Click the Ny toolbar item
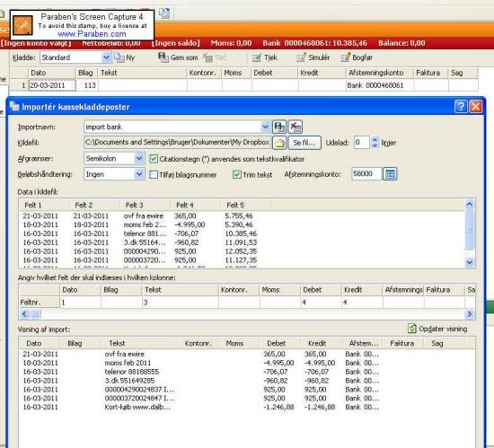The image size is (494, 448). click(125, 57)
